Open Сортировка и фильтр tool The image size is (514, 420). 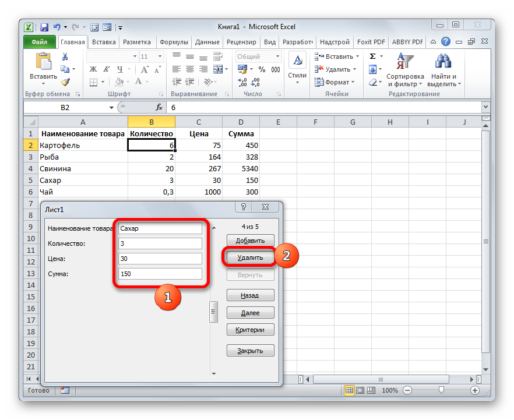(404, 70)
